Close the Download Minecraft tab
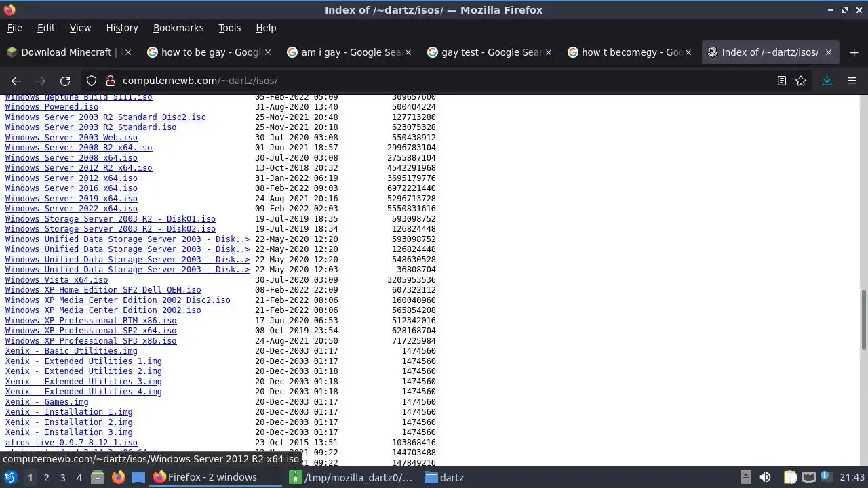 [x=129, y=52]
